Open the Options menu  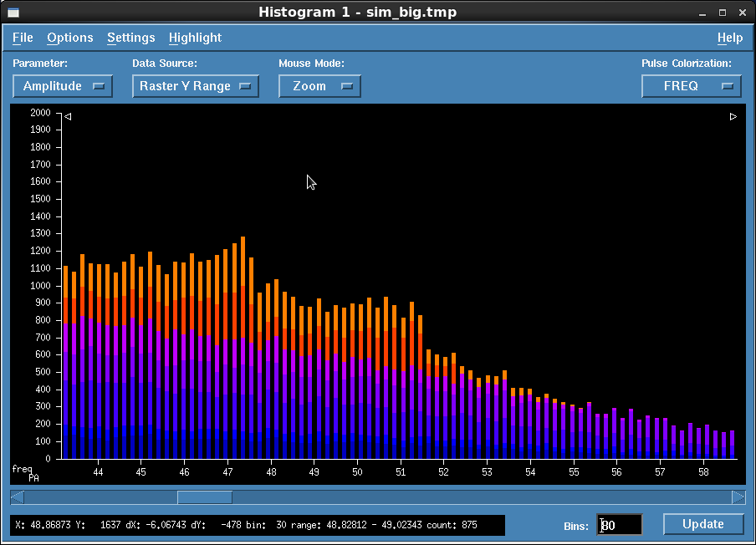tap(70, 38)
